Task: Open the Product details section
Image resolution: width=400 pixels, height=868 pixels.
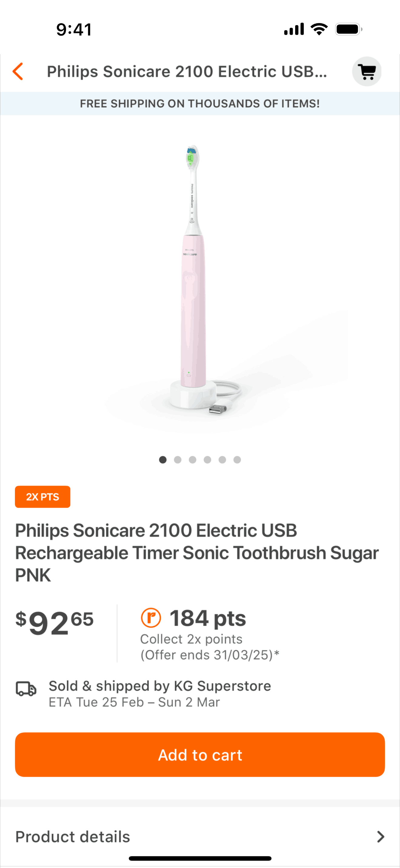Action: (200, 837)
